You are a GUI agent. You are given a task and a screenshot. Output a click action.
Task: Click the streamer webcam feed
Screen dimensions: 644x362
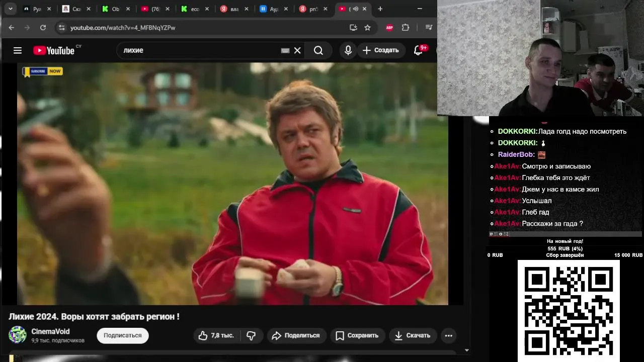click(541, 58)
